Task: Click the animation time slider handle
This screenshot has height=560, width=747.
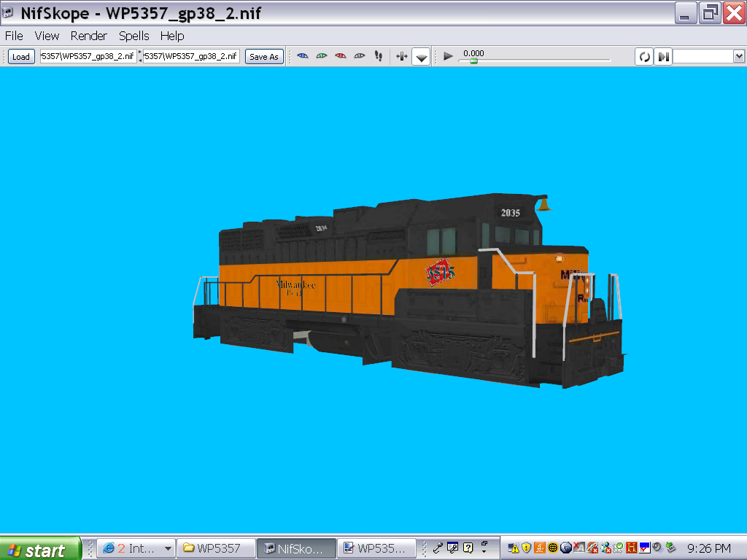Action: (x=473, y=61)
